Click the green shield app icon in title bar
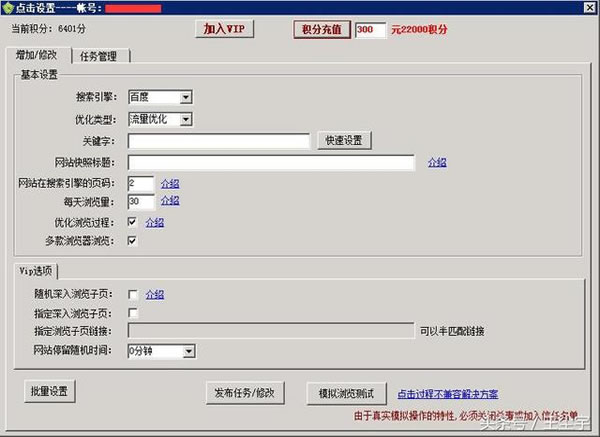Screen dimensions: 600x437 [7, 8]
